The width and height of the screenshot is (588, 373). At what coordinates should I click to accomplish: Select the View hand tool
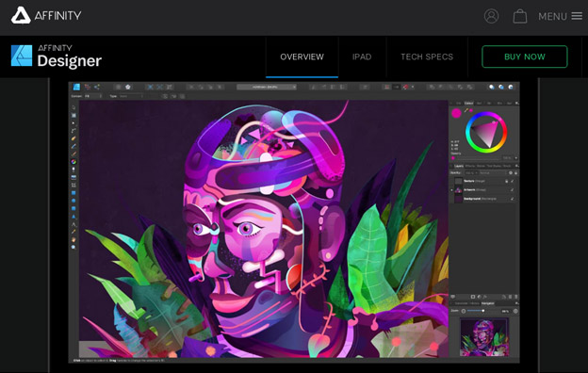(x=73, y=239)
